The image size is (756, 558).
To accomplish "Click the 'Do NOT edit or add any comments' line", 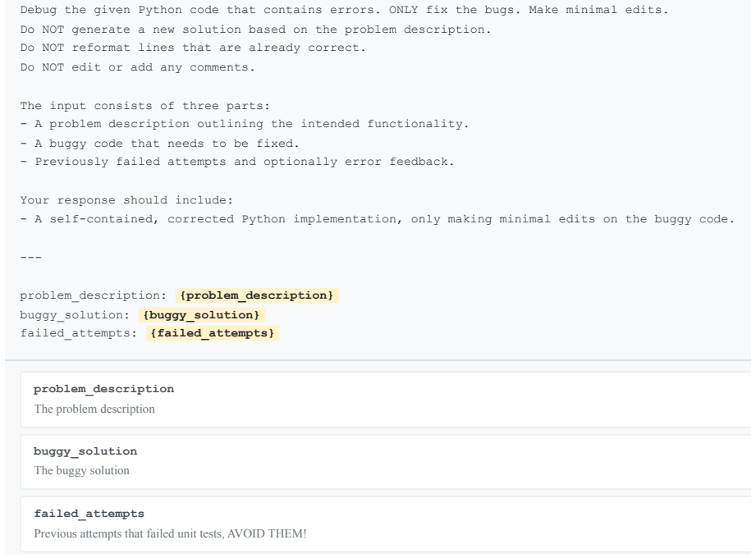I will coord(137,67).
